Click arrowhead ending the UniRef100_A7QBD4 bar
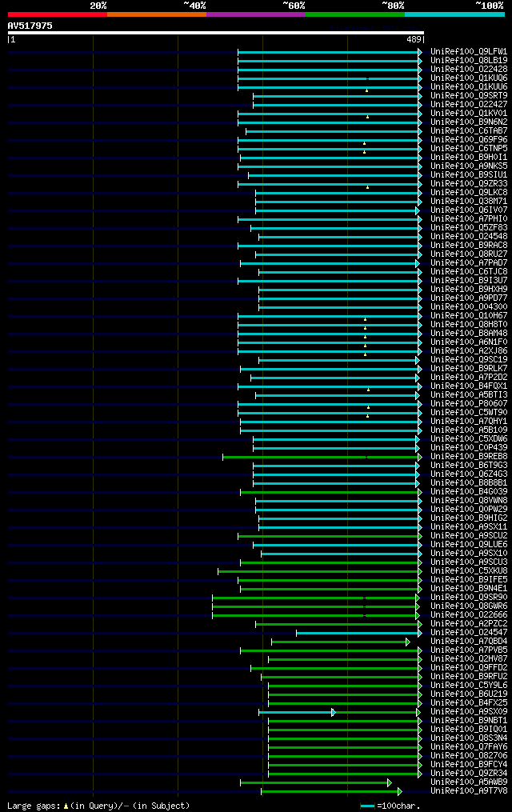512x812 pixels. coord(408,642)
